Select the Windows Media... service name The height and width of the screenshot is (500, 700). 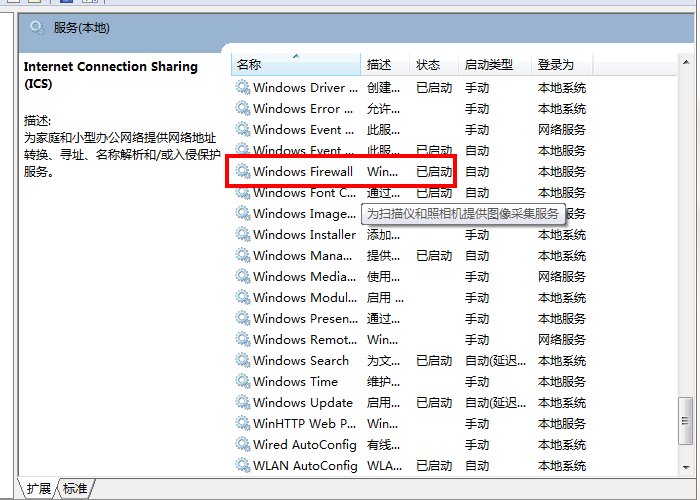pos(304,276)
